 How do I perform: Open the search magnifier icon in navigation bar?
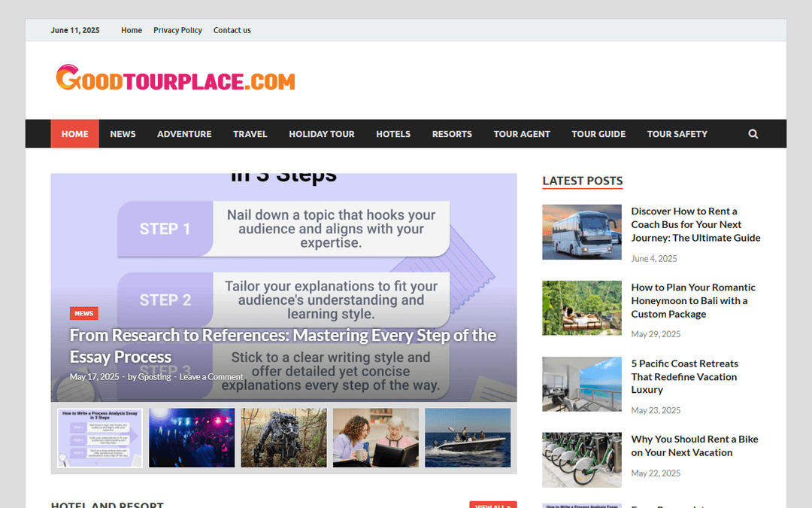[753, 134]
